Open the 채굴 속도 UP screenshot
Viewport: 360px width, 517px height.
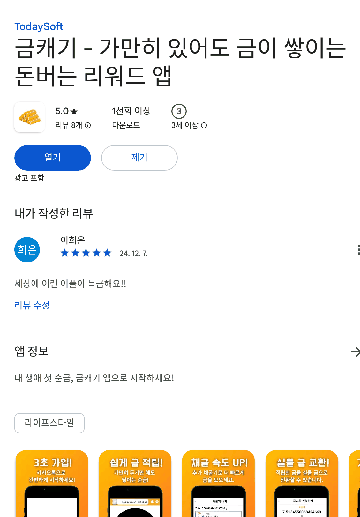click(x=218, y=483)
